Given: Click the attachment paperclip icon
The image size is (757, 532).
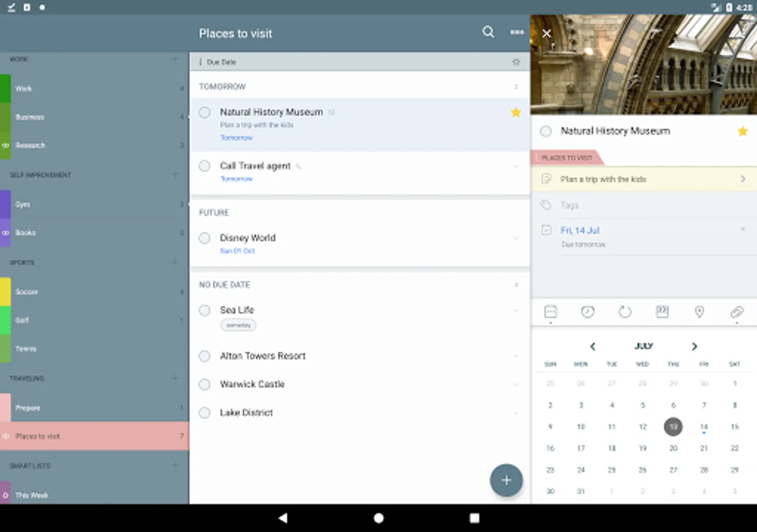Looking at the screenshot, I should pos(736,312).
